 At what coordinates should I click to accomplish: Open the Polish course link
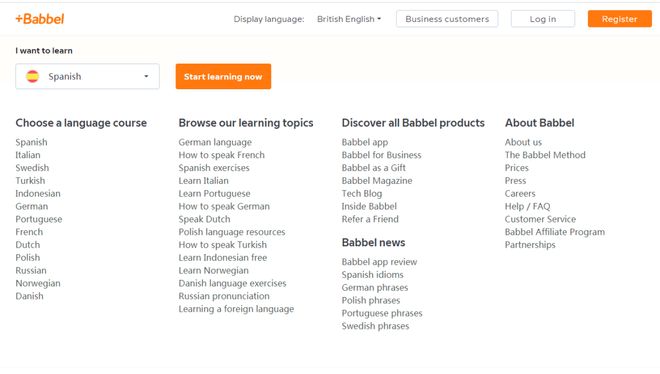[28, 258]
